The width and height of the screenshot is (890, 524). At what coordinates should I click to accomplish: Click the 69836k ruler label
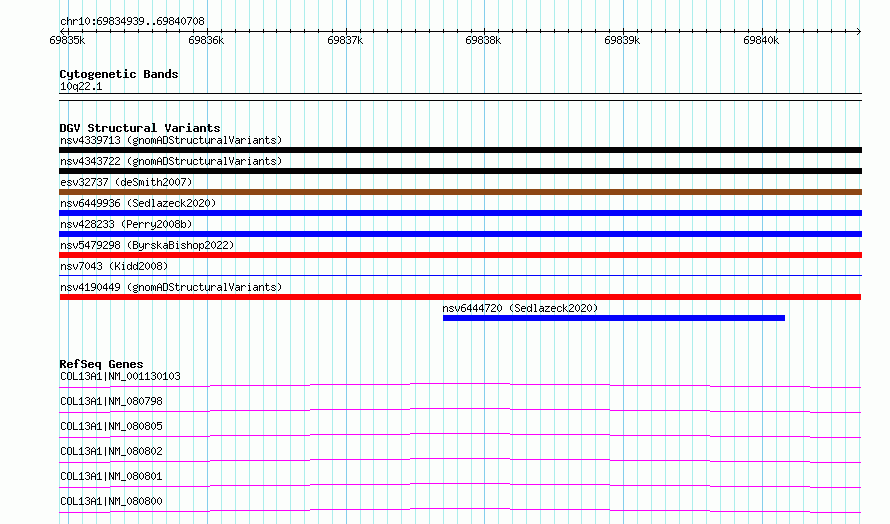tap(206, 40)
